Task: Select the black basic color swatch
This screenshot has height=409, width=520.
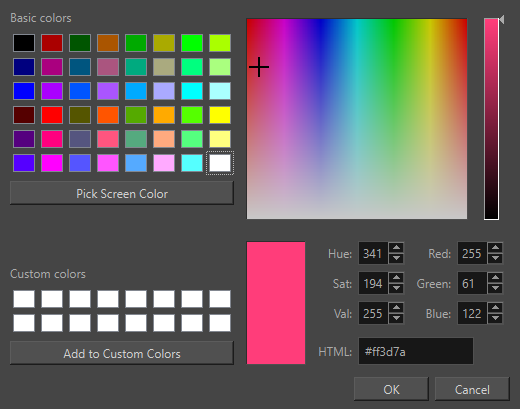Action: coord(24,43)
